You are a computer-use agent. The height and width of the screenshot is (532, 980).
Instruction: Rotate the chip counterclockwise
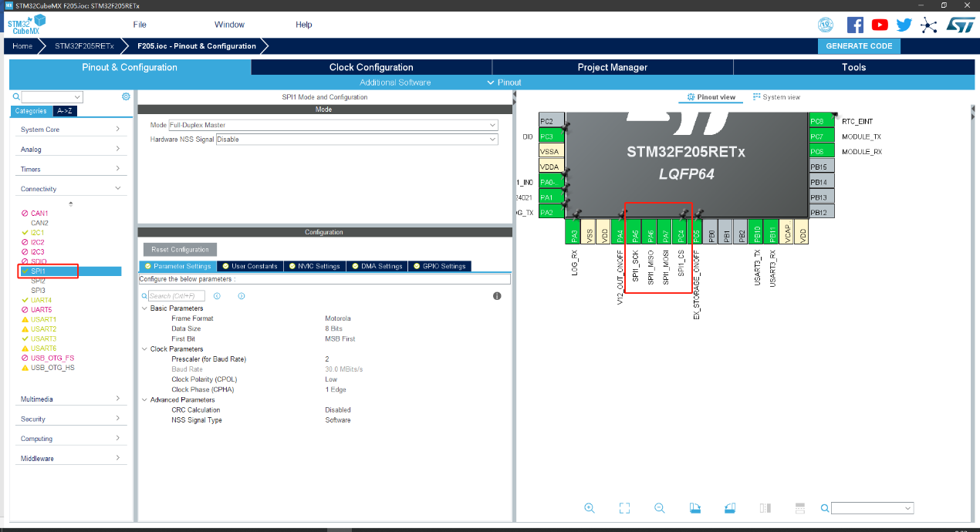730,508
